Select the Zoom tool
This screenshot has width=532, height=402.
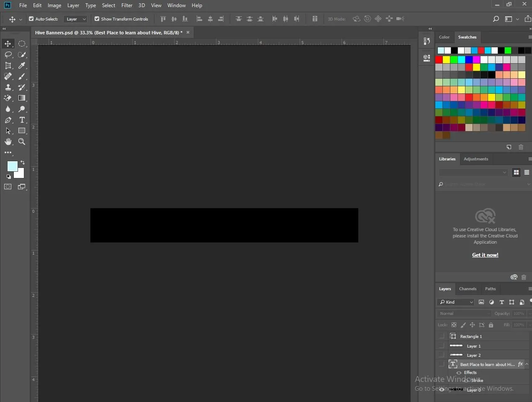click(22, 142)
